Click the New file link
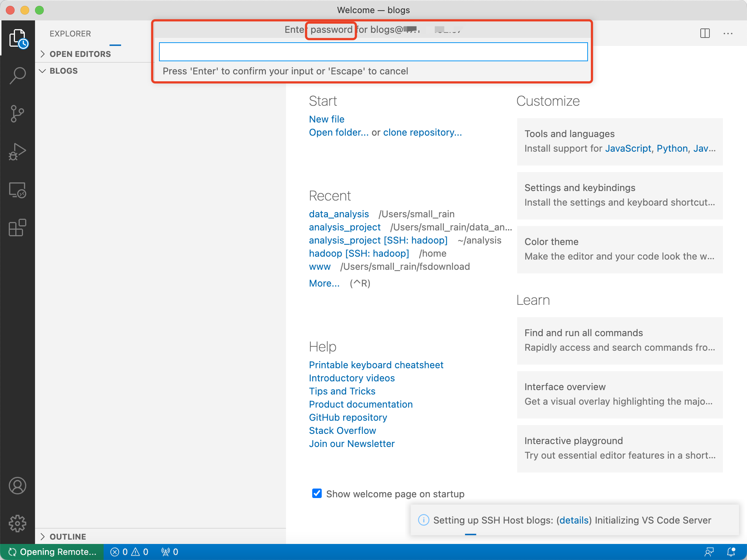The width and height of the screenshot is (747, 560). coord(326,119)
